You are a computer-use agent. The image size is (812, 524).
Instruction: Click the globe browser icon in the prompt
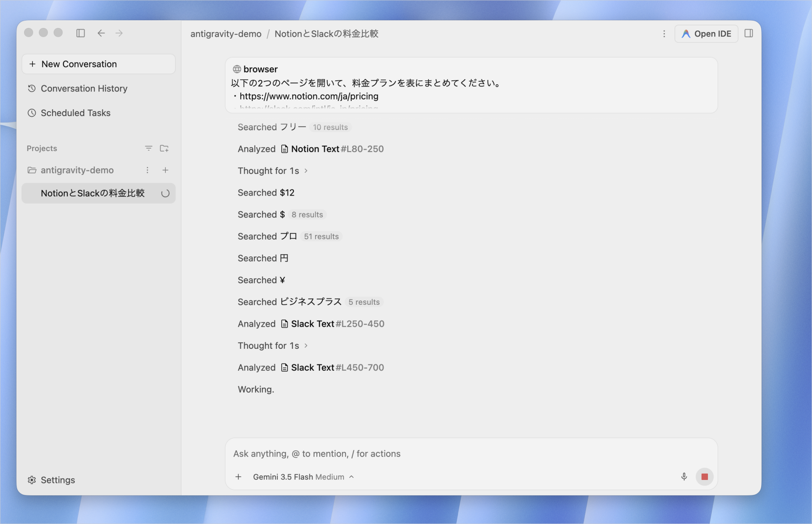pyautogui.click(x=237, y=69)
